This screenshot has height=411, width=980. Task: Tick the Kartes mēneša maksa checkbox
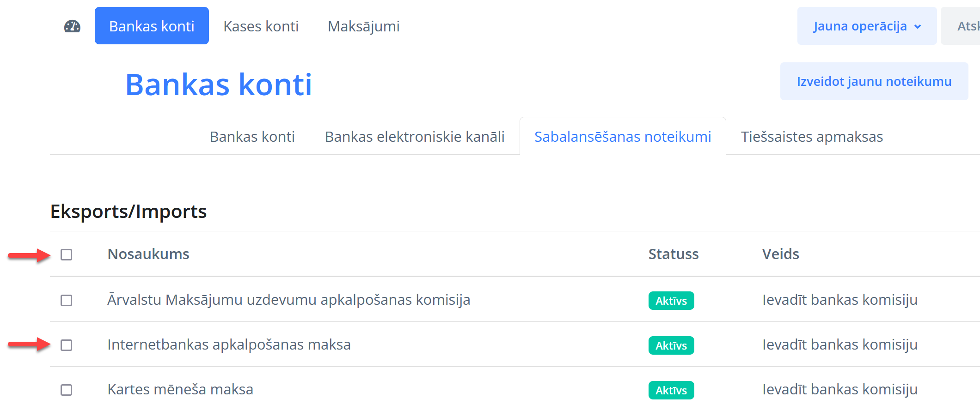(x=67, y=390)
